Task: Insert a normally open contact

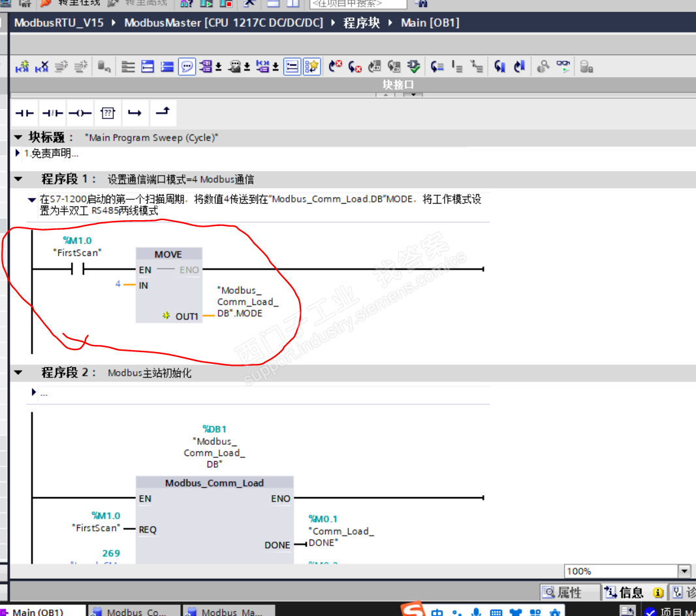Action: coord(24,113)
